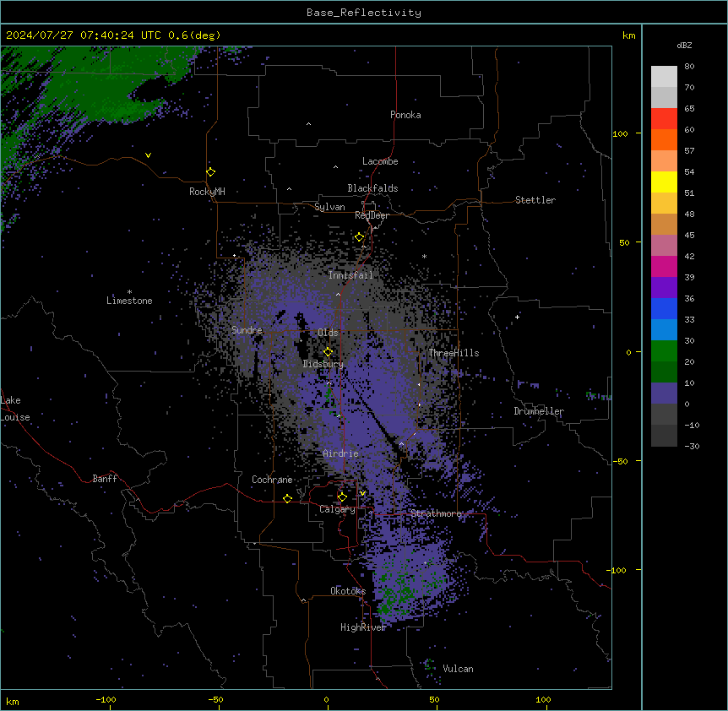Image resolution: width=728 pixels, height=711 pixels.
Task: Select the Drumheller label
Action: pyautogui.click(x=539, y=411)
